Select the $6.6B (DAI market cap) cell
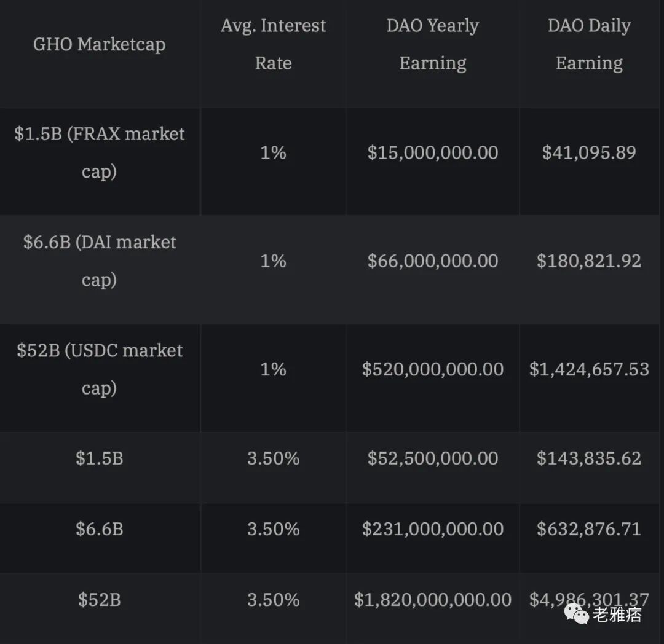664x644 pixels. point(99,261)
